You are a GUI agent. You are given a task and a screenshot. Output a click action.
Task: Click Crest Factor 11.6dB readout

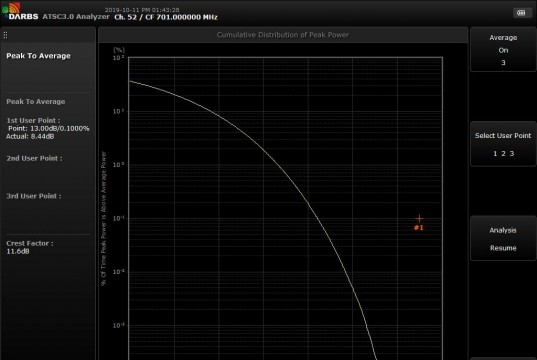pyautogui.click(x=30, y=247)
